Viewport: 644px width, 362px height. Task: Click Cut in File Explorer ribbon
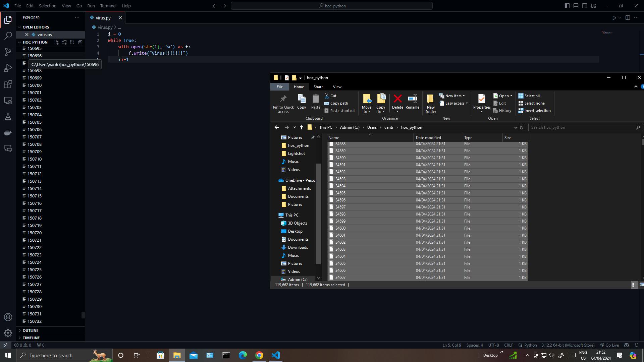pyautogui.click(x=330, y=96)
